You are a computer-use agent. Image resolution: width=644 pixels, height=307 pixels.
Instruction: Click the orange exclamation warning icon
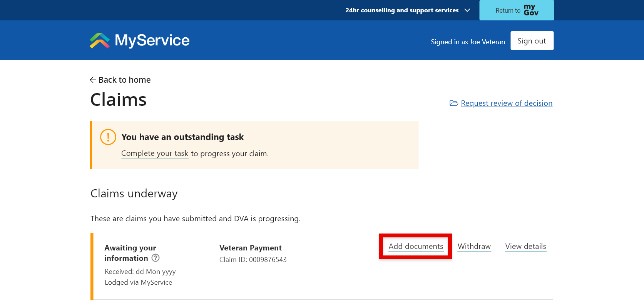pos(108,137)
